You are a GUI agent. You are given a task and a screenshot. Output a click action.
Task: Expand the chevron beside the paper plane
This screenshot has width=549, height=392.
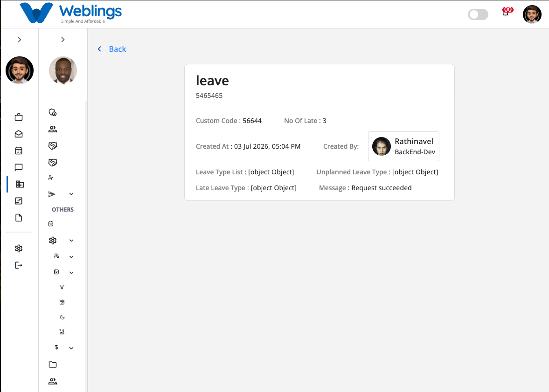tap(71, 194)
